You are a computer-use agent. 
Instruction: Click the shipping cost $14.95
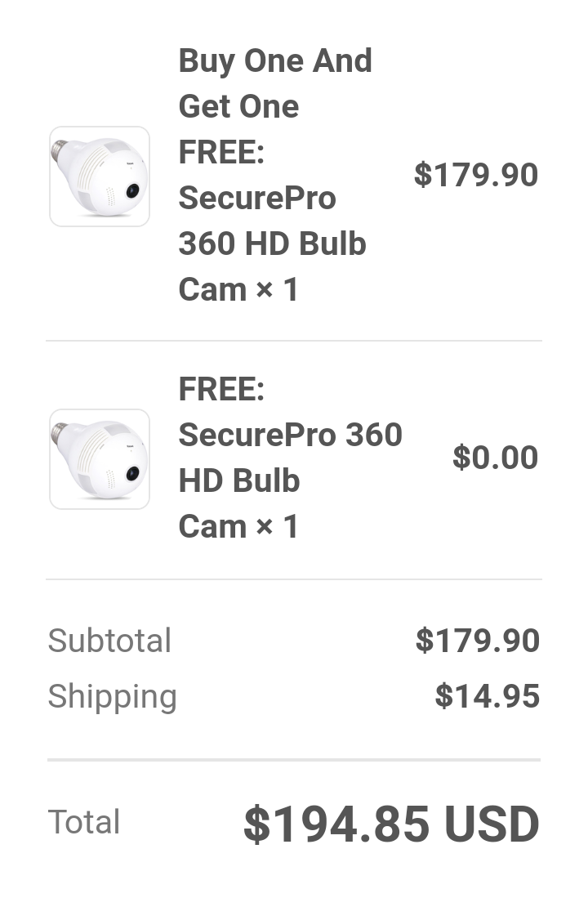pos(488,696)
